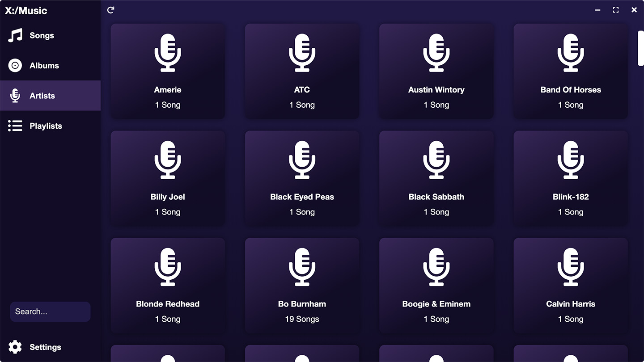The height and width of the screenshot is (362, 644).
Task: Click the disc Albums icon
Action: click(x=15, y=66)
